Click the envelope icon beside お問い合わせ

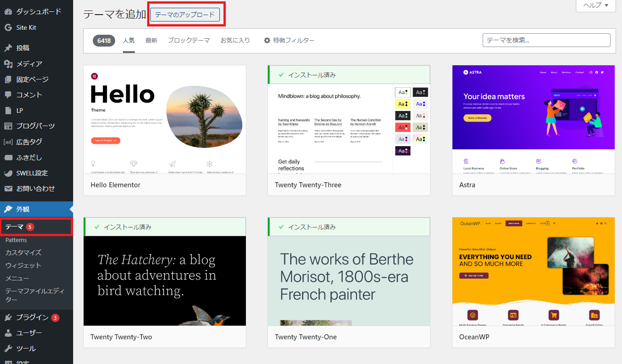click(x=8, y=189)
